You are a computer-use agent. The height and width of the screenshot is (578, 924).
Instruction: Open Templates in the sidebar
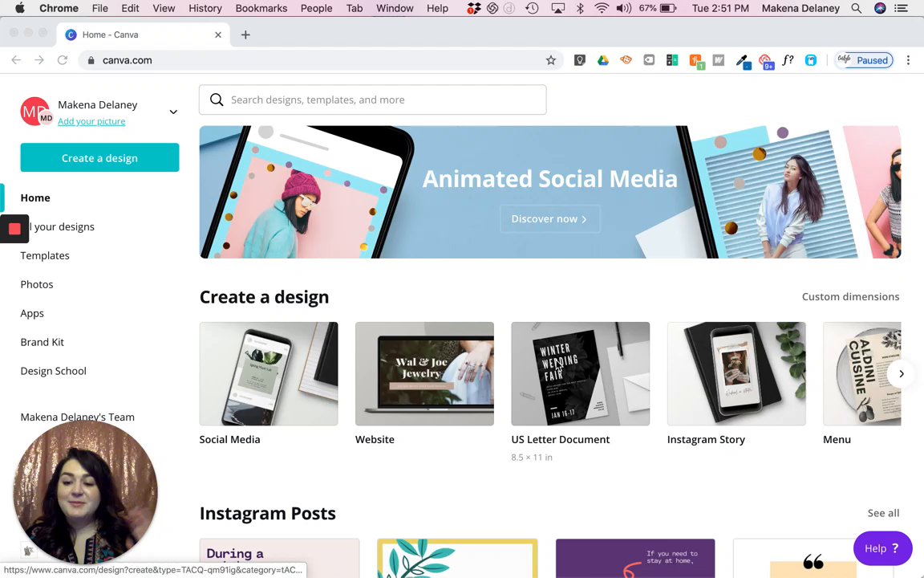pos(45,255)
